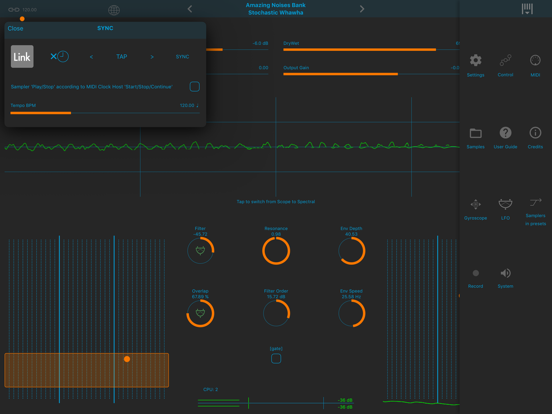Open the System speaker icon
Image resolution: width=552 pixels, height=414 pixels.
click(x=505, y=273)
